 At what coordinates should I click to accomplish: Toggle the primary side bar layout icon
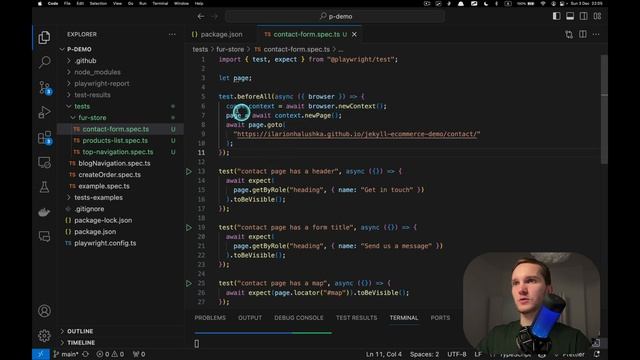coord(556,16)
